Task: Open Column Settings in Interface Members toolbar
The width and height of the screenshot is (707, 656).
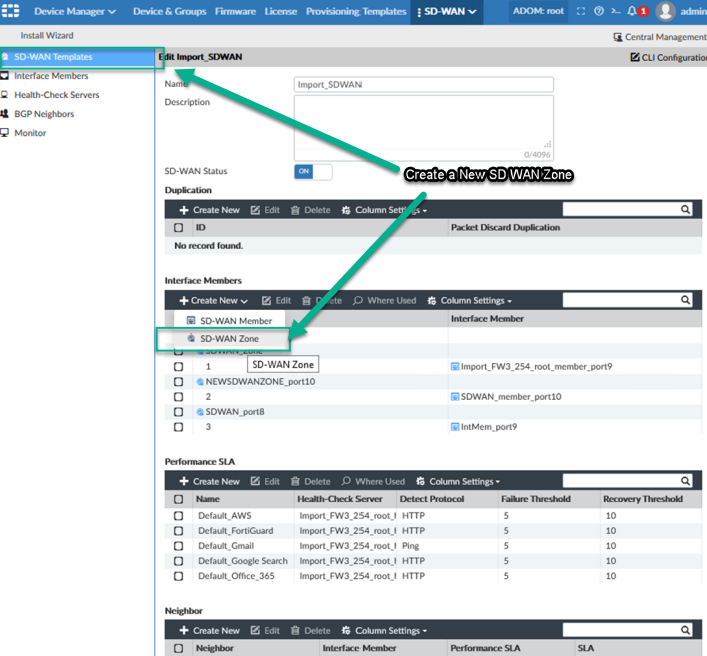Action: (469, 300)
